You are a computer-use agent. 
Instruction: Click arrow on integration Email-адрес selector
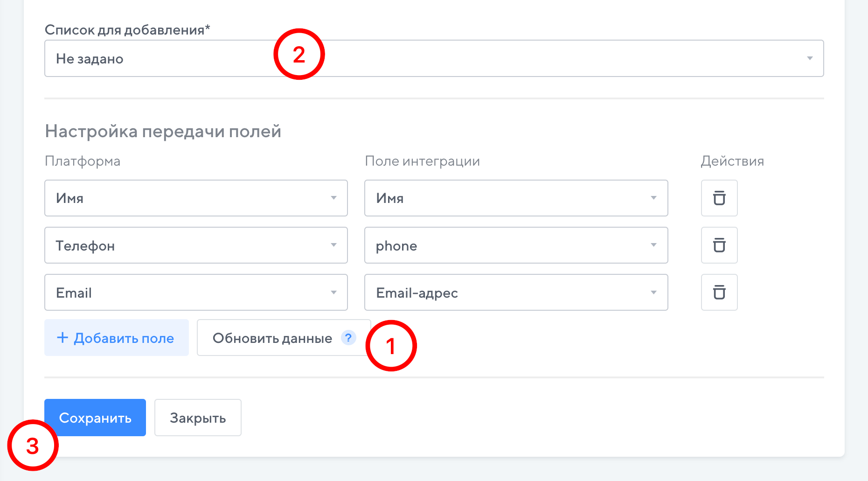[653, 293]
